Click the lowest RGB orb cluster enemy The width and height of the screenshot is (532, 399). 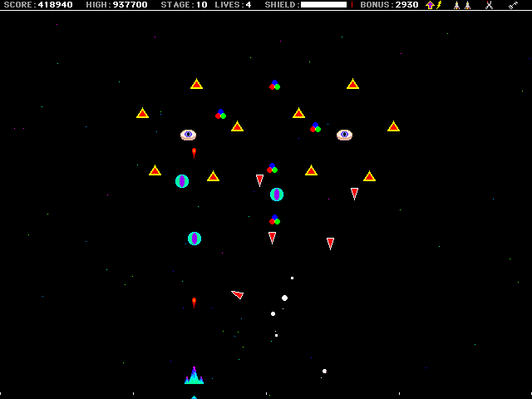(x=274, y=219)
